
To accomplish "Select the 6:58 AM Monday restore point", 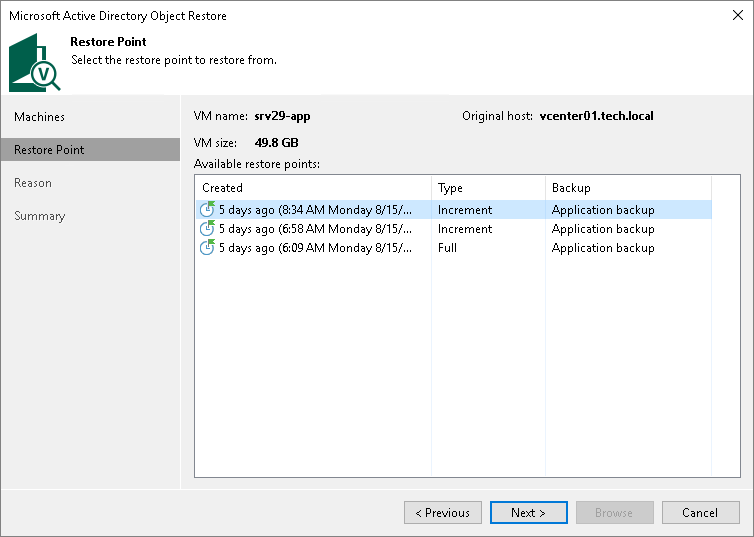I will click(x=453, y=229).
